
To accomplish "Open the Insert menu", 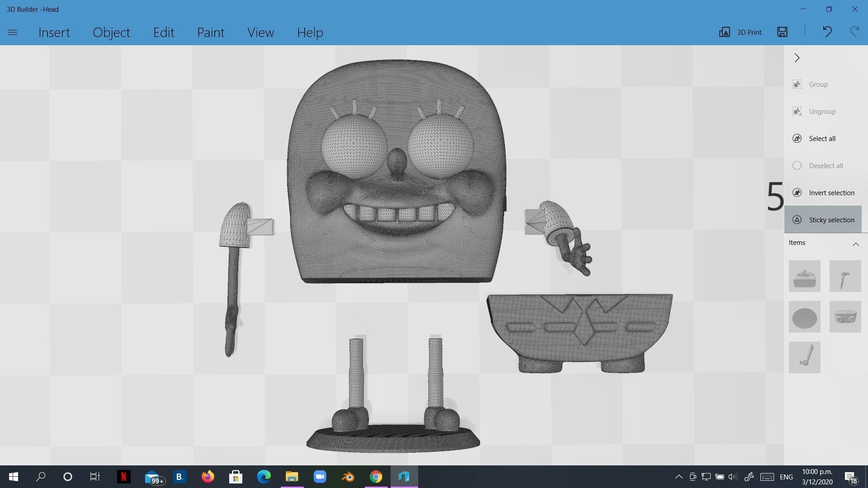I will 54,33.
